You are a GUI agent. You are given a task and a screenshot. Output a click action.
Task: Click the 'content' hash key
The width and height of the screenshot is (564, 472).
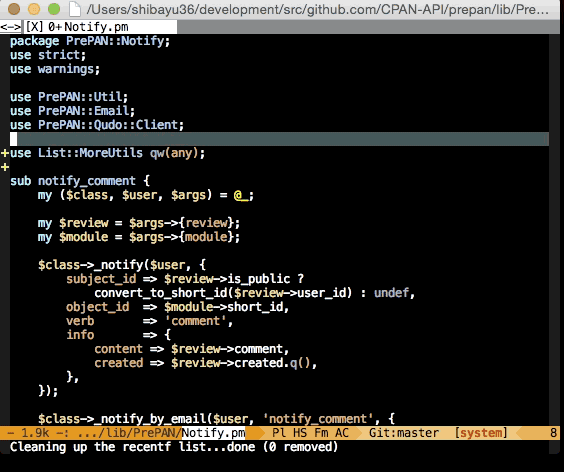(x=118, y=349)
